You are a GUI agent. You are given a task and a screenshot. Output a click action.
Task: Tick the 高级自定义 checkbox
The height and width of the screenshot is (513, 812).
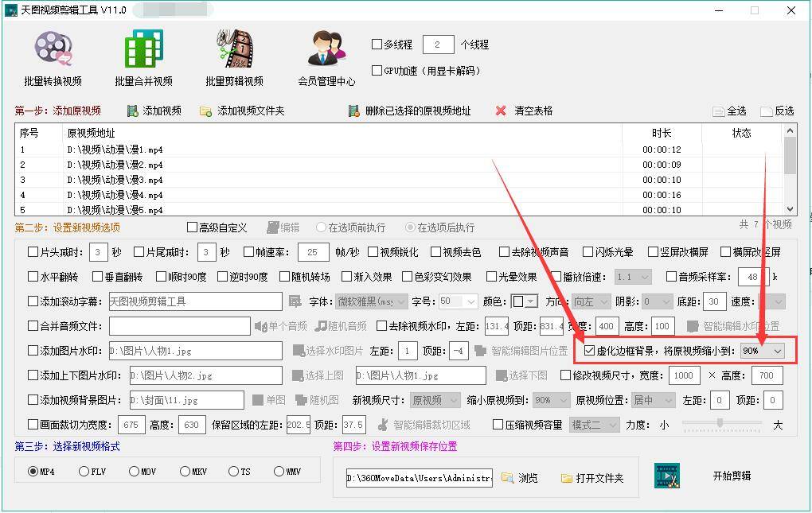pyautogui.click(x=192, y=227)
